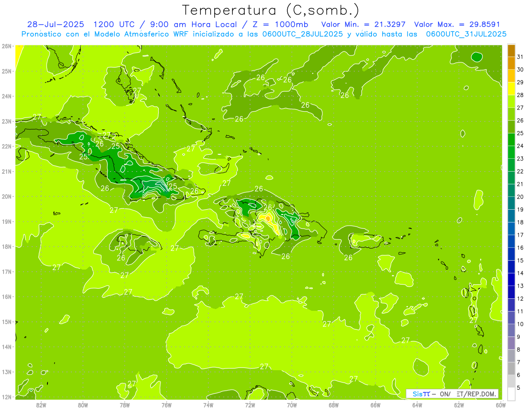The width and height of the screenshot is (532, 411).
Task: Click the "21N" latitude axis label
Action: [6, 172]
